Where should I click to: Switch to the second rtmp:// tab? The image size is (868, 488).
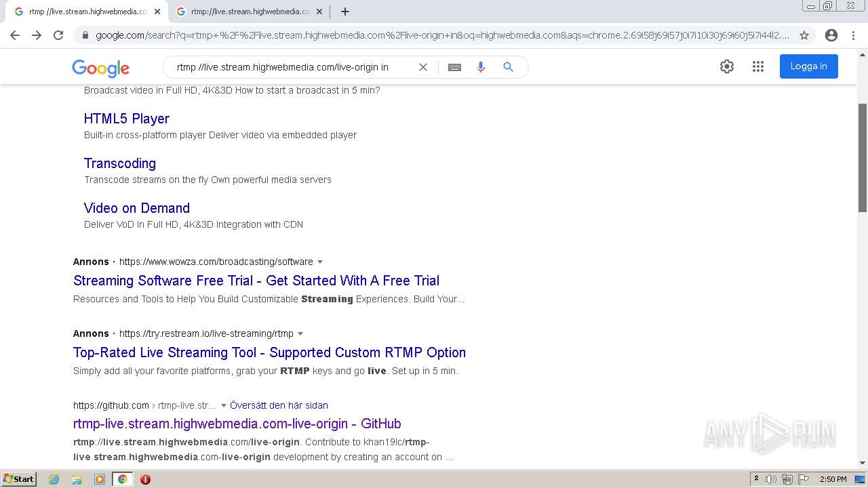coord(250,12)
